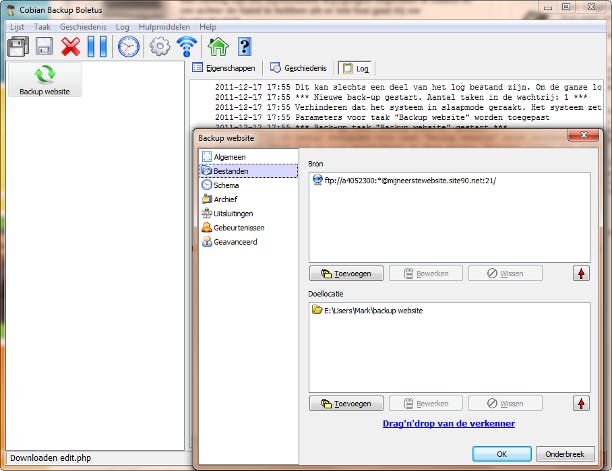
Task: Switch to the Eigenschappen tab
Action: (x=224, y=68)
